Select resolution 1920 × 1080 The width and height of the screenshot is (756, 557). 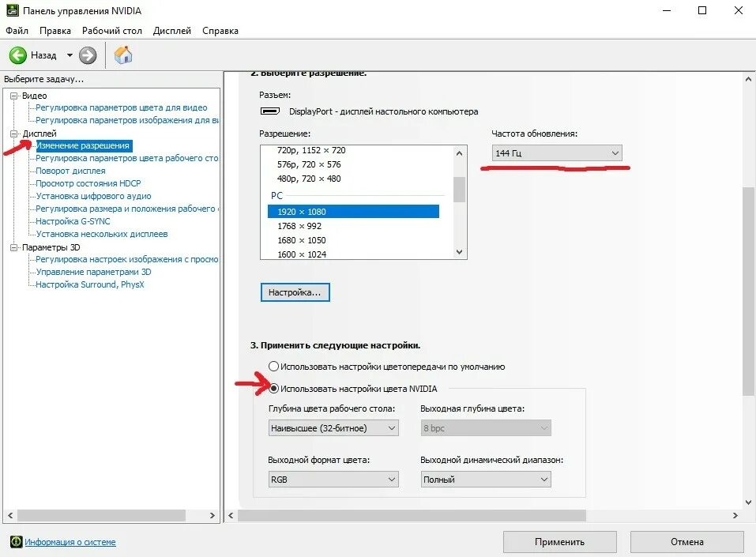(x=353, y=212)
